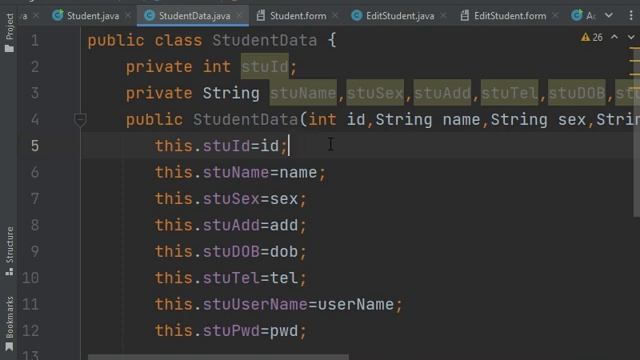This screenshot has width=640, height=360.
Task: Open the EditStudent.form tab
Action: point(510,16)
